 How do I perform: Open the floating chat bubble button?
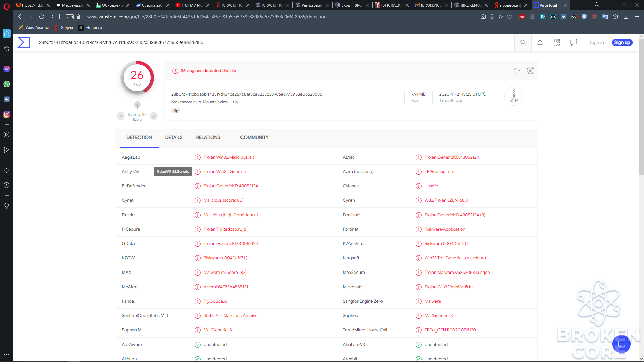622,344
